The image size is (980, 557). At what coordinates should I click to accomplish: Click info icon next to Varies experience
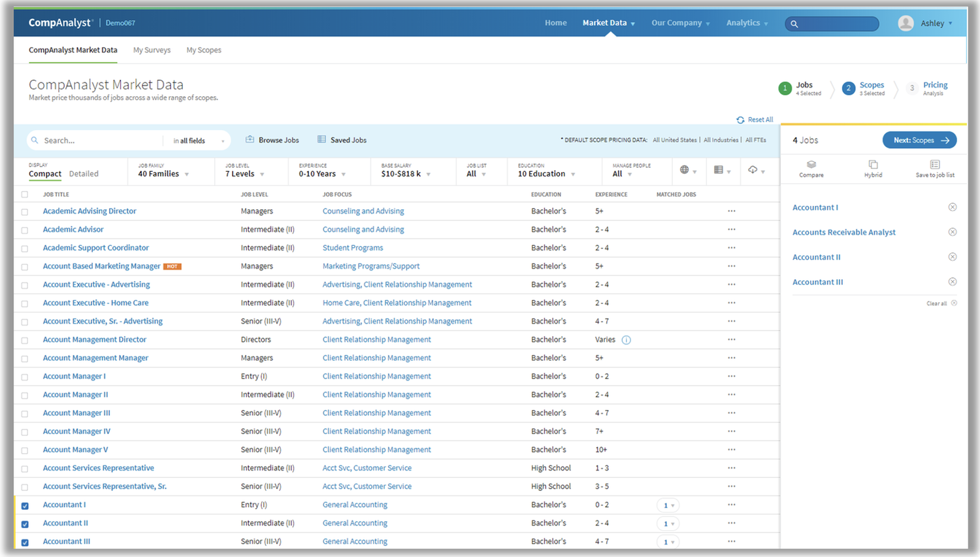coord(626,340)
